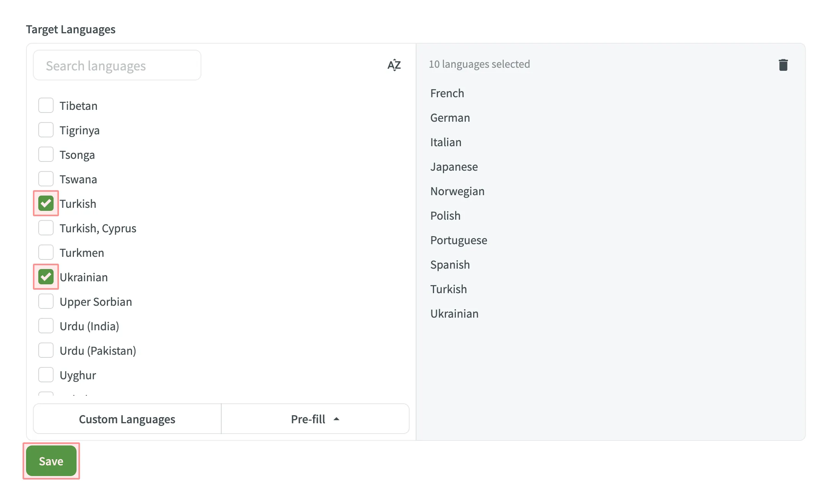Clear all selected languages with trash icon
The width and height of the screenshot is (836, 504).
[783, 65]
